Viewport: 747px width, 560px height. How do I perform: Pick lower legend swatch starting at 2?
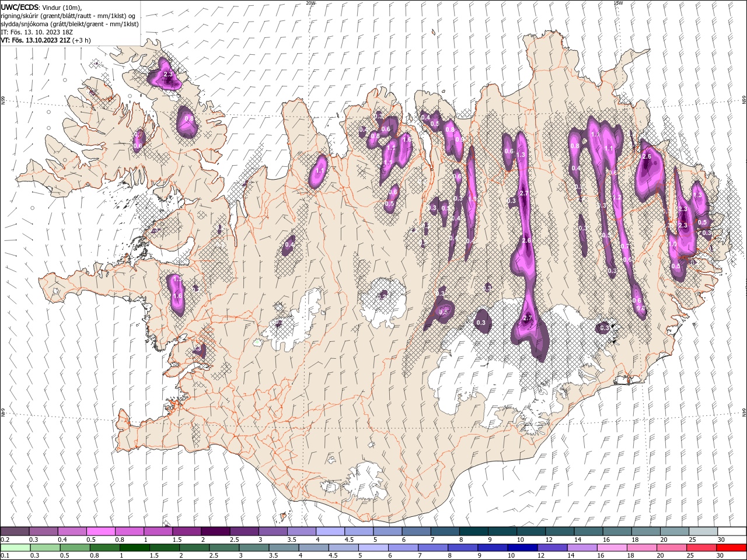point(194,548)
